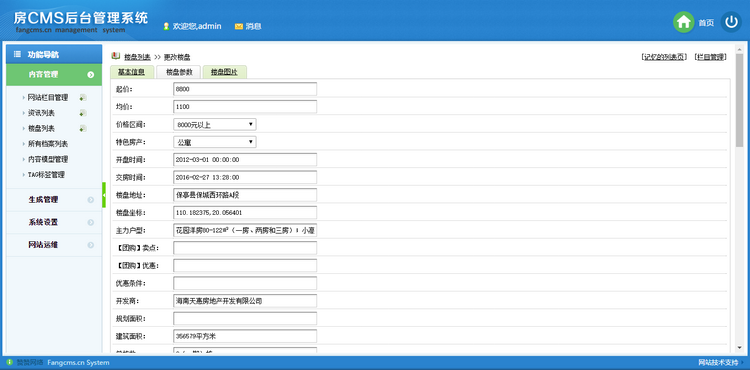Click the 均价 input field
This screenshot has width=750, height=370.
tap(245, 107)
